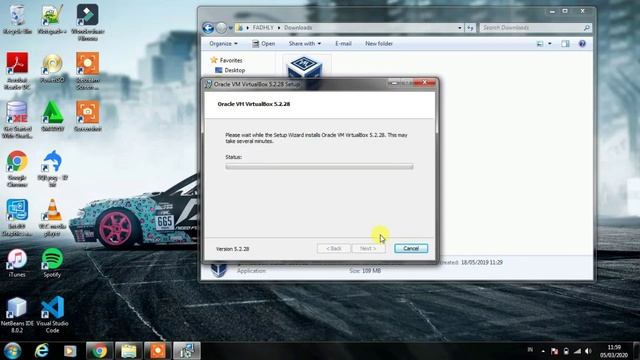Viewport: 640px width, 360px height.
Task: Switch to the VirtualBox setup taskbar button
Action: tap(187, 351)
